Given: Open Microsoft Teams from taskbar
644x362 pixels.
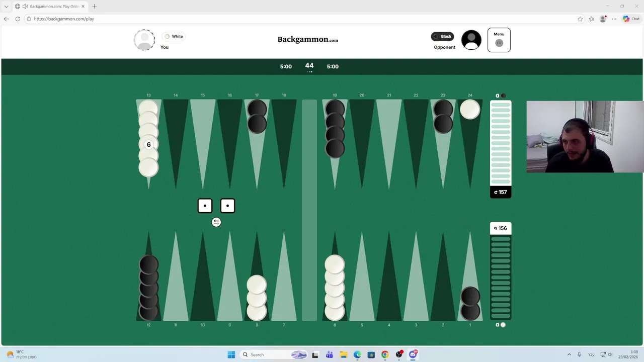Looking at the screenshot, I should 329,354.
